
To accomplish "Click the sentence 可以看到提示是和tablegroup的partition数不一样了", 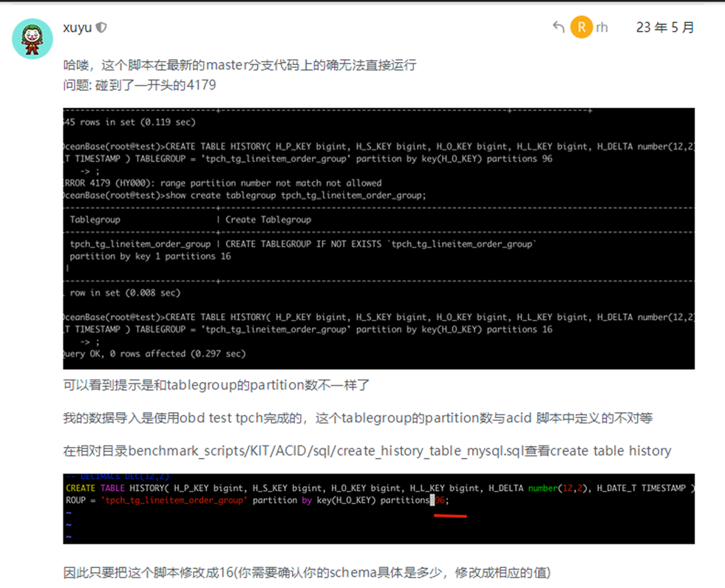I will coord(217,385).
